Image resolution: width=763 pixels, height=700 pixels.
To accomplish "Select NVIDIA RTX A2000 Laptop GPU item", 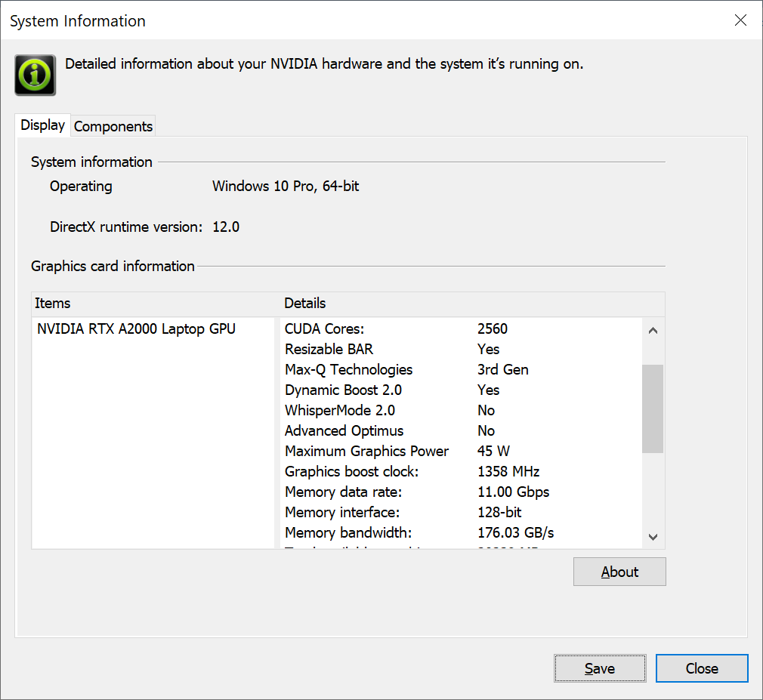I will point(136,328).
